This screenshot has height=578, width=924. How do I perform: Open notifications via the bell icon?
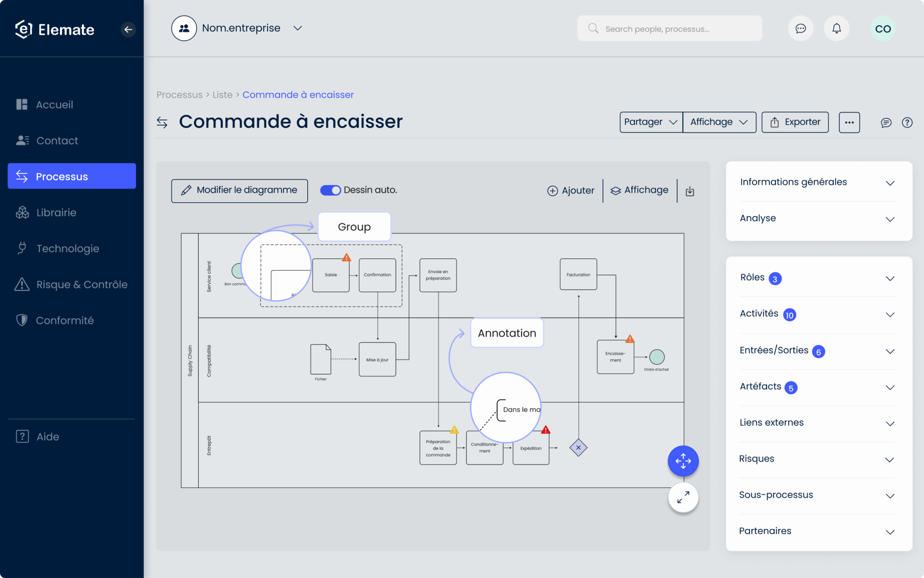coord(836,28)
